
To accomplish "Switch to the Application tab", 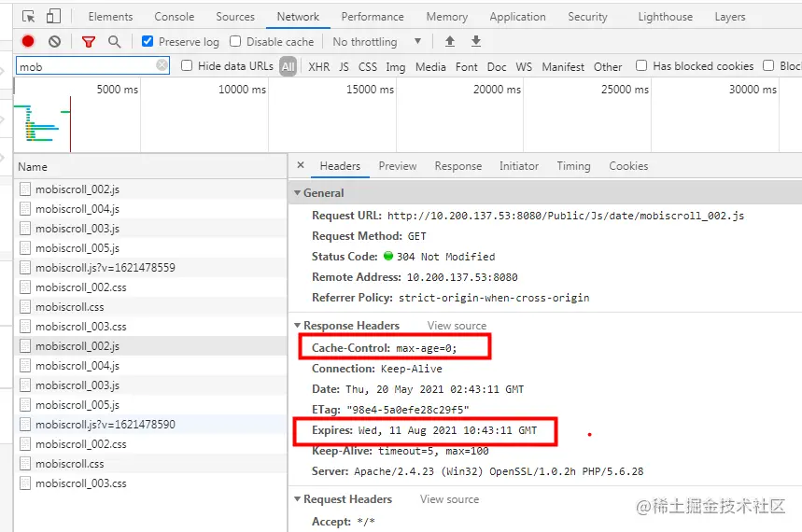I will [517, 17].
